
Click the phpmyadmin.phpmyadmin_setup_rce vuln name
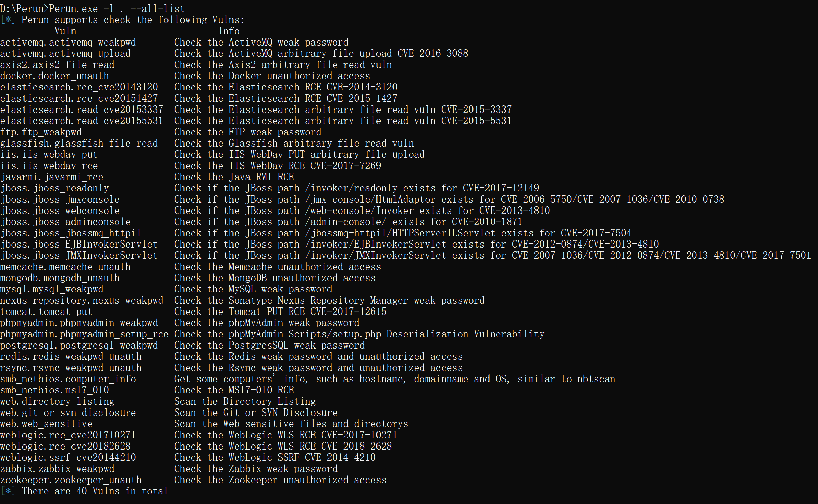[84, 334]
